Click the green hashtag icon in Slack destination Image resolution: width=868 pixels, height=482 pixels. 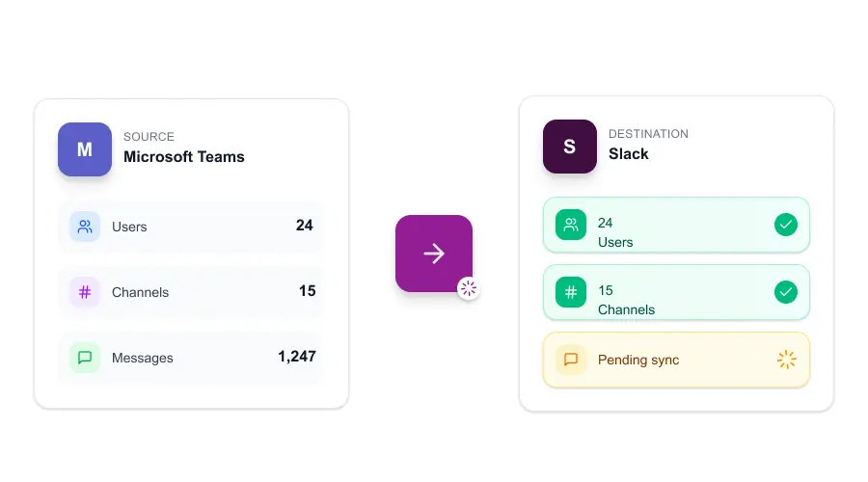571,292
